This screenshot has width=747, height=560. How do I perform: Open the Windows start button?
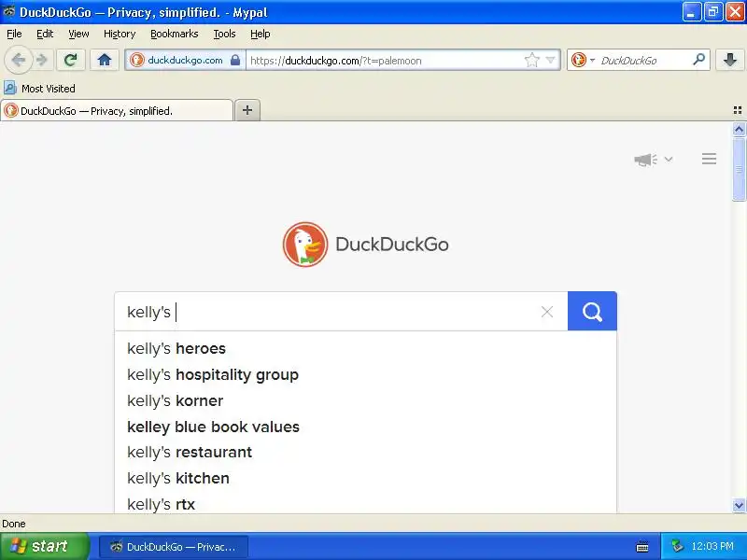tap(44, 546)
